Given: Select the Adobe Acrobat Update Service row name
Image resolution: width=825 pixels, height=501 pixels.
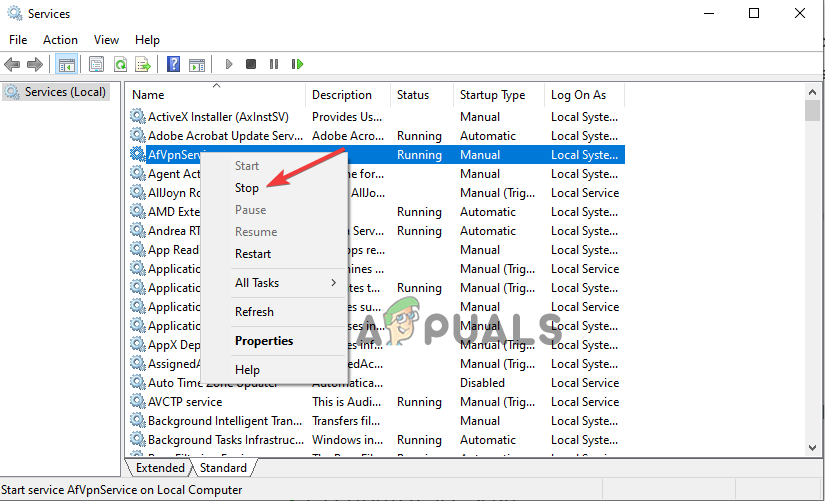Looking at the screenshot, I should pos(226,136).
